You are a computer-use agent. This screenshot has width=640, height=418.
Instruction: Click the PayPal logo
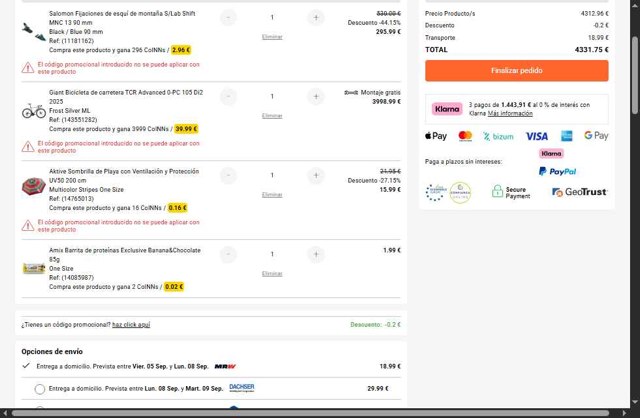[x=557, y=171]
